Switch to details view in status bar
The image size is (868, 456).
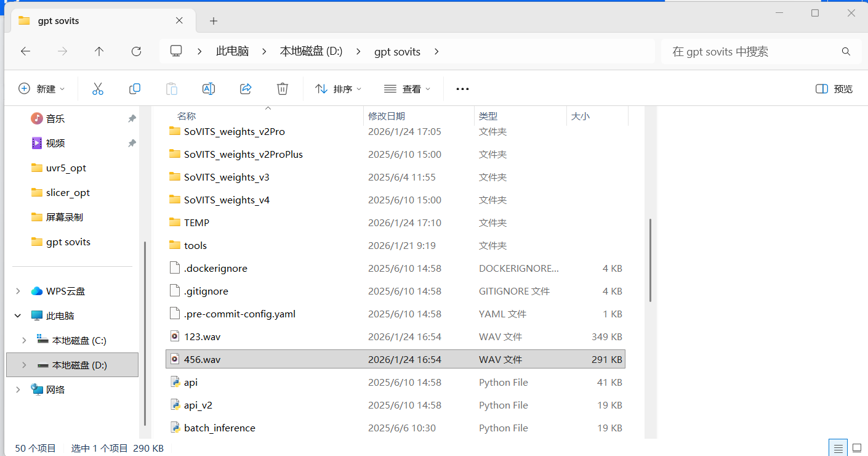click(x=837, y=448)
